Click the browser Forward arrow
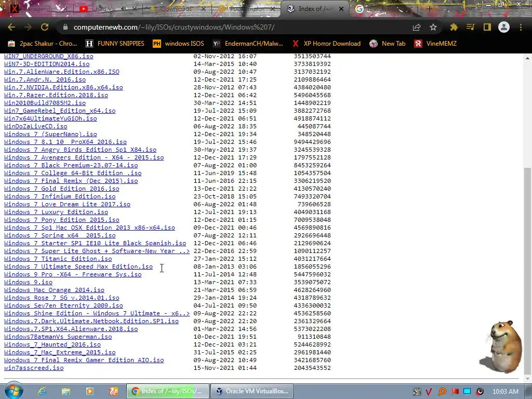 (28, 27)
